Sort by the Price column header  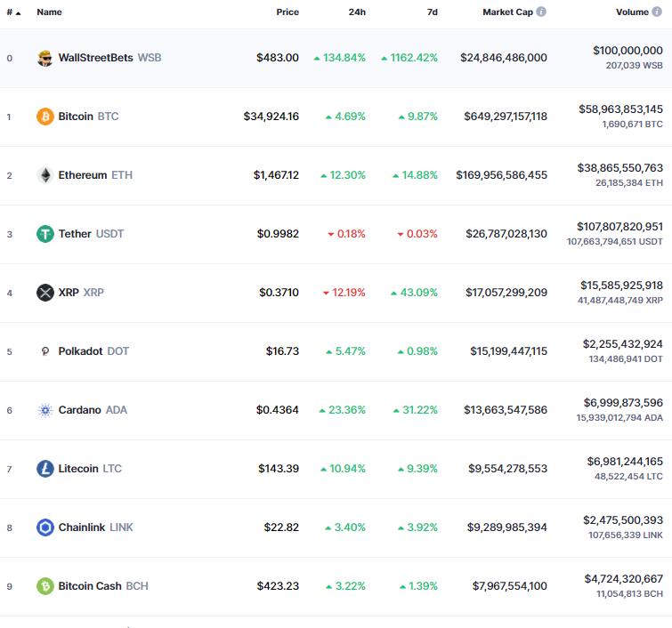pos(287,12)
